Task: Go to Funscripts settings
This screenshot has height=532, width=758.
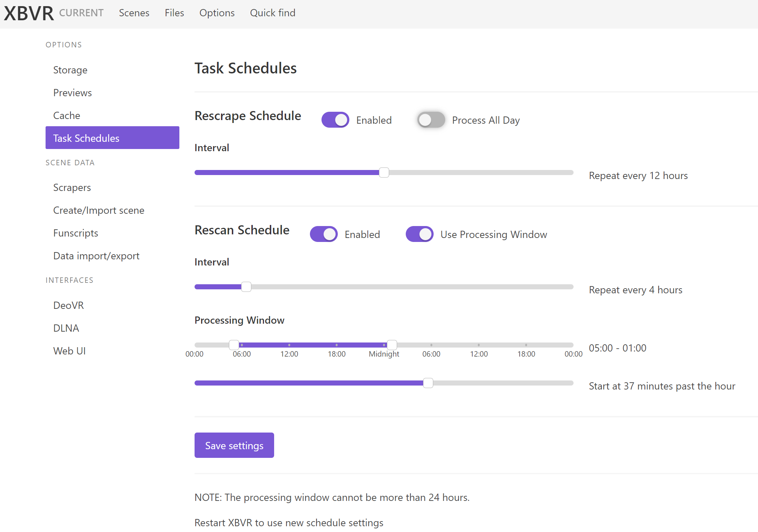Action: pyautogui.click(x=76, y=233)
